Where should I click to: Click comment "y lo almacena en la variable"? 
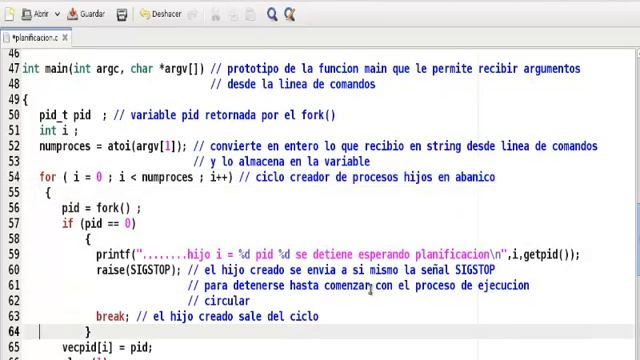click(290, 162)
